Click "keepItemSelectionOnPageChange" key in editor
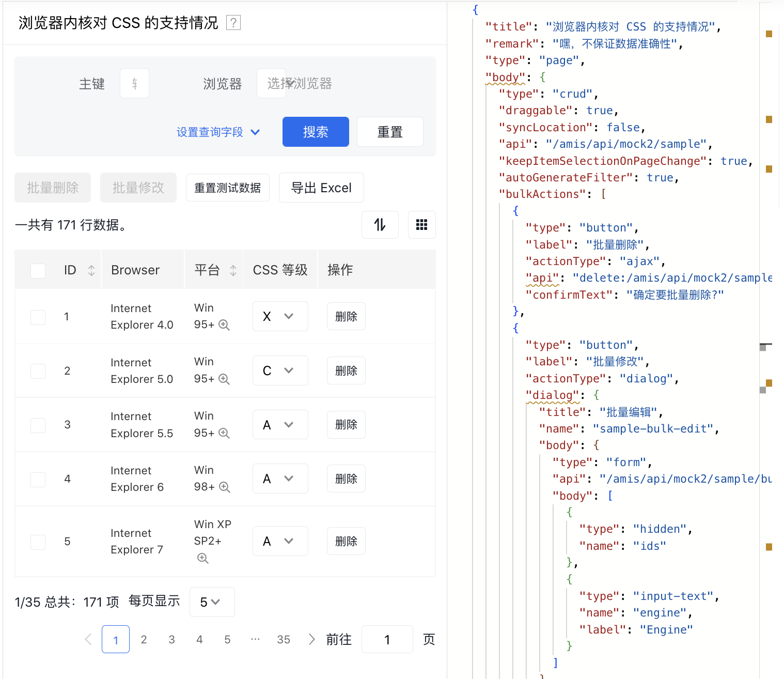The image size is (784, 679). click(603, 161)
